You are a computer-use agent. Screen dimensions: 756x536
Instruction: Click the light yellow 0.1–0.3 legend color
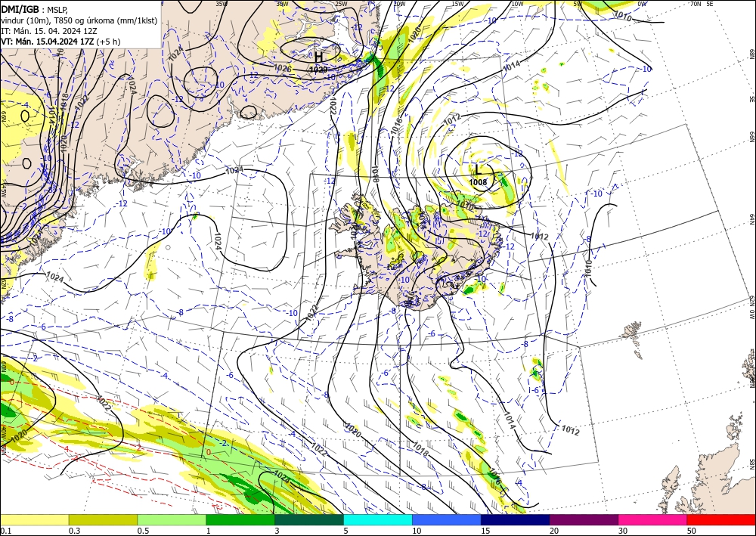(x=34, y=519)
